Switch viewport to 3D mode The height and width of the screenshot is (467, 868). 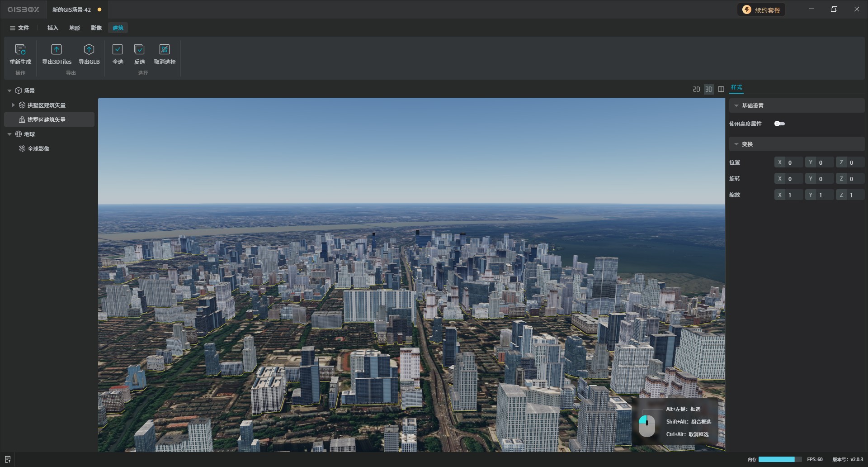(708, 89)
